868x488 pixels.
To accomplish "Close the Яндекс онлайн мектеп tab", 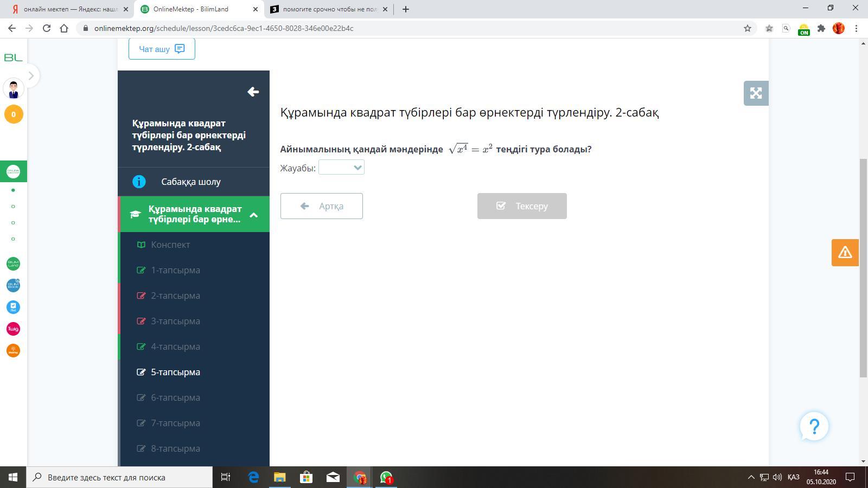I will pyautogui.click(x=126, y=9).
